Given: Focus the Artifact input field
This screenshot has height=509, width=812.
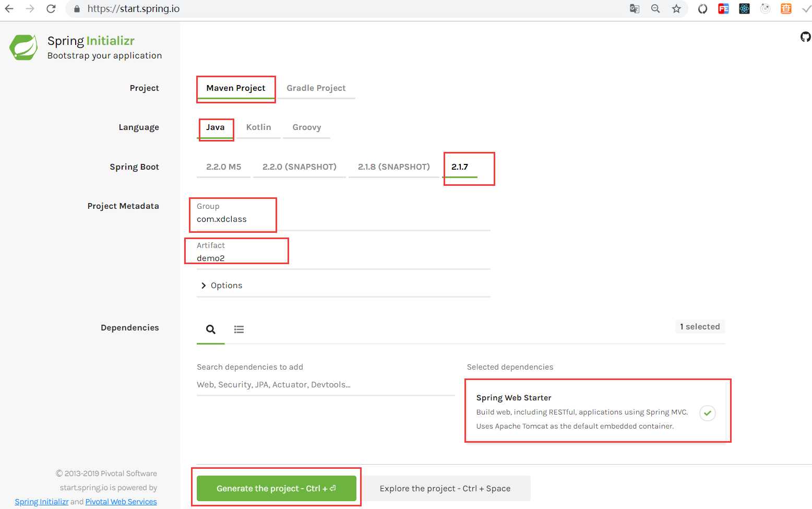Looking at the screenshot, I should [343, 258].
